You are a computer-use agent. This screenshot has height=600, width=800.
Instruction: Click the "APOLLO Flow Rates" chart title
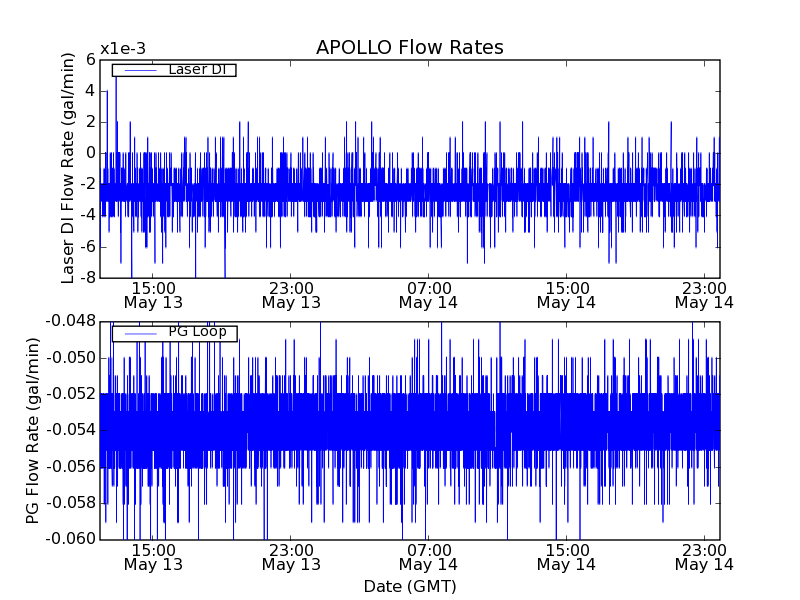point(409,47)
